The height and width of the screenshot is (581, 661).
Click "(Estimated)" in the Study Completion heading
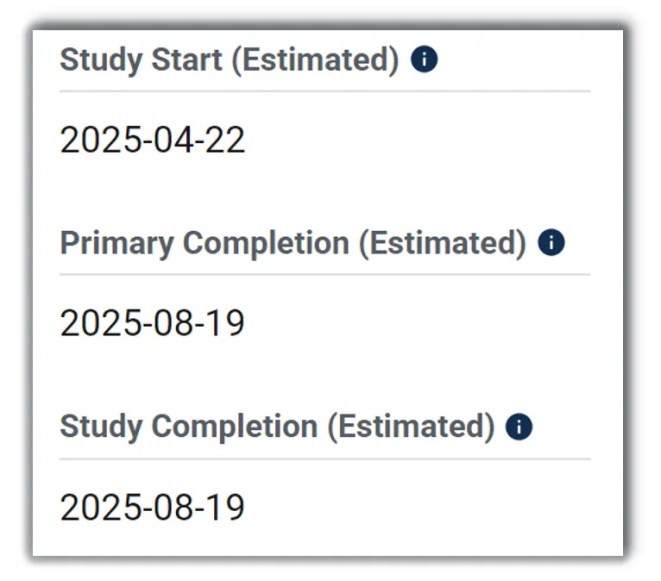click(410, 427)
